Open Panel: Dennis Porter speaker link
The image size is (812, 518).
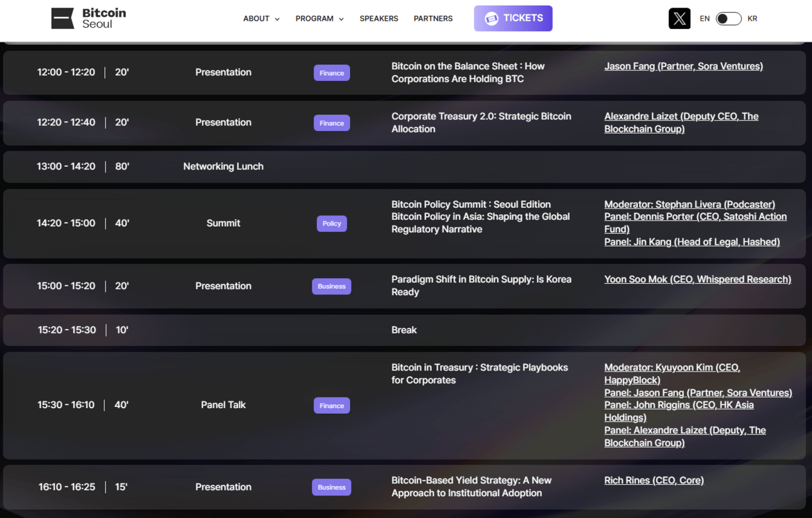point(696,223)
